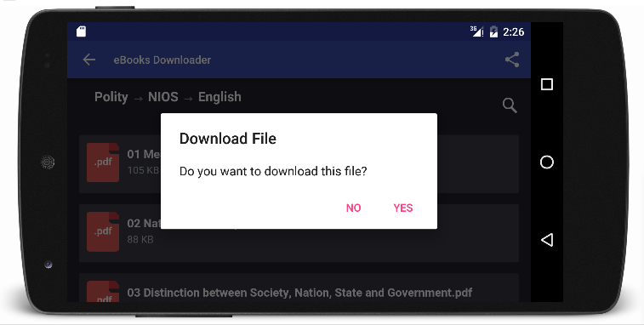This screenshot has height=325, width=644.
Task: Decline download by tapping NO
Action: pos(353,208)
